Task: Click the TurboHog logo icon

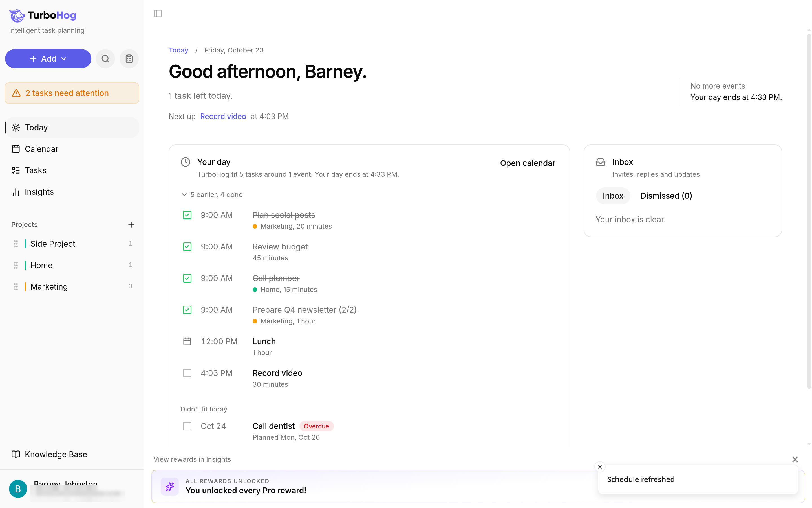Action: tap(17, 16)
